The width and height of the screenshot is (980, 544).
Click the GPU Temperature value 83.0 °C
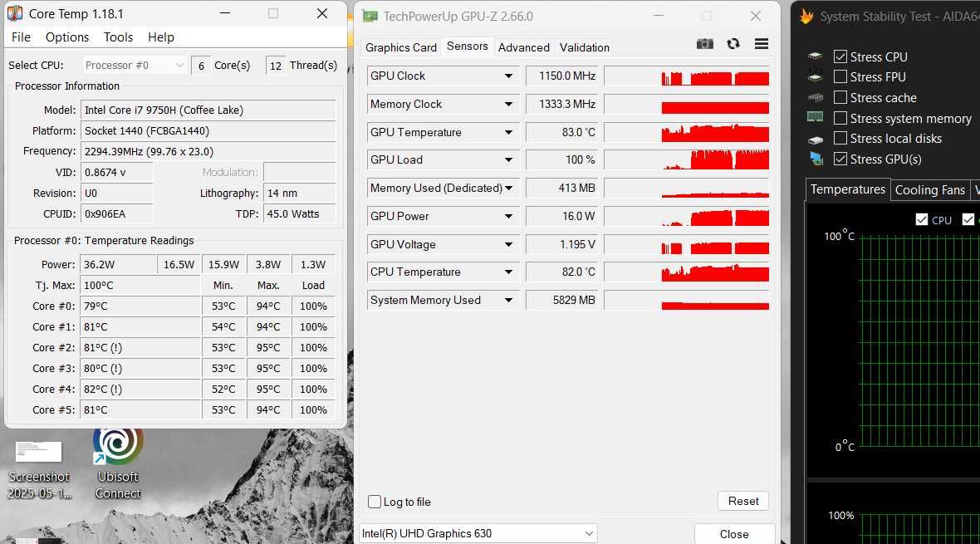coord(562,132)
